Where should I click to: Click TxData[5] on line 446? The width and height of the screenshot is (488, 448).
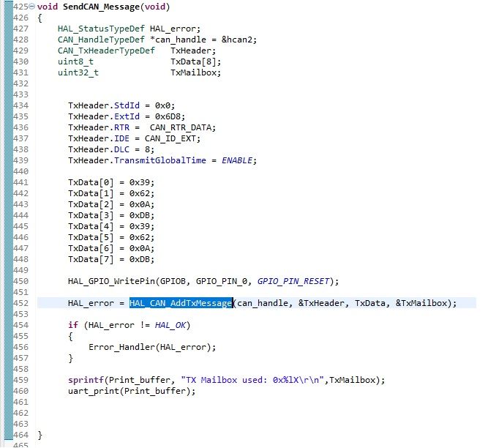pyautogui.click(x=91, y=237)
